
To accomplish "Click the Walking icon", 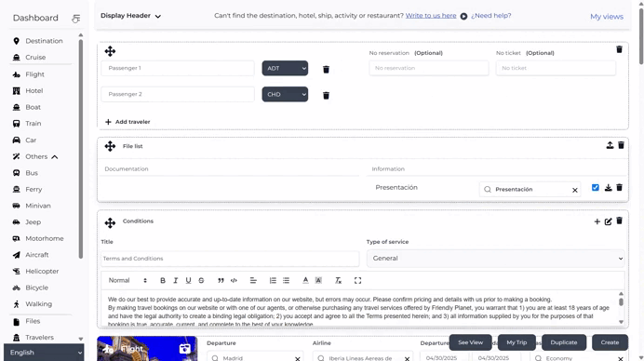I will 17,304.
